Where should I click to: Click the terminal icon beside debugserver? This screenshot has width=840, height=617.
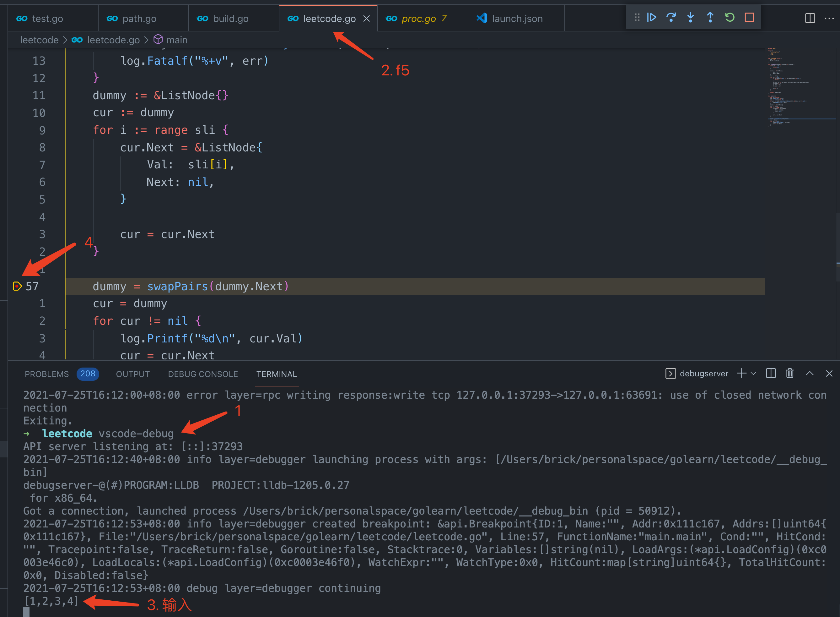670,374
